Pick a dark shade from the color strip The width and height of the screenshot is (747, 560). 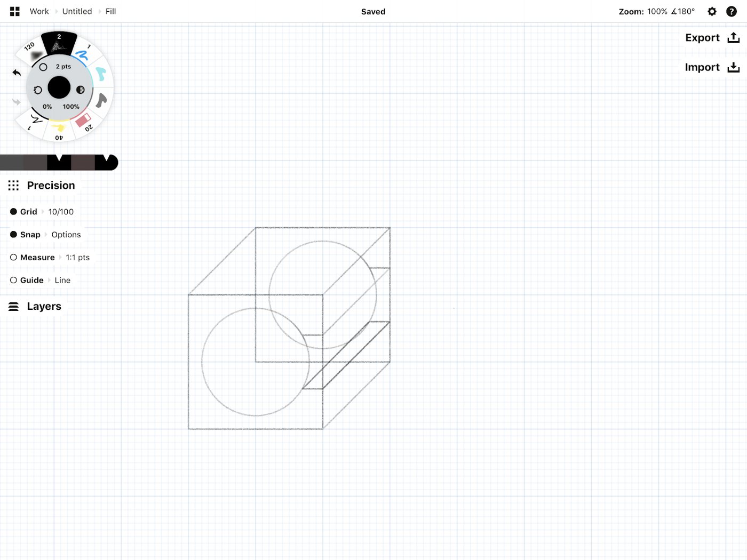(59, 162)
